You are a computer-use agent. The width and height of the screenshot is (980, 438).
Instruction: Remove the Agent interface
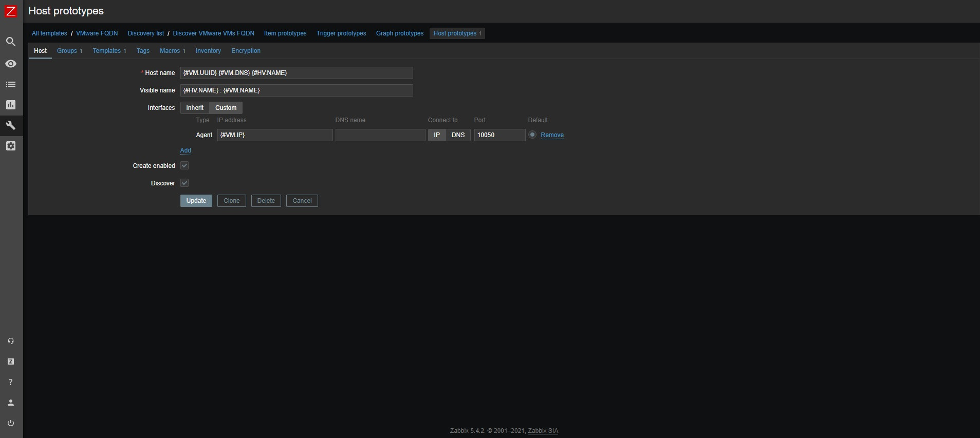click(552, 135)
